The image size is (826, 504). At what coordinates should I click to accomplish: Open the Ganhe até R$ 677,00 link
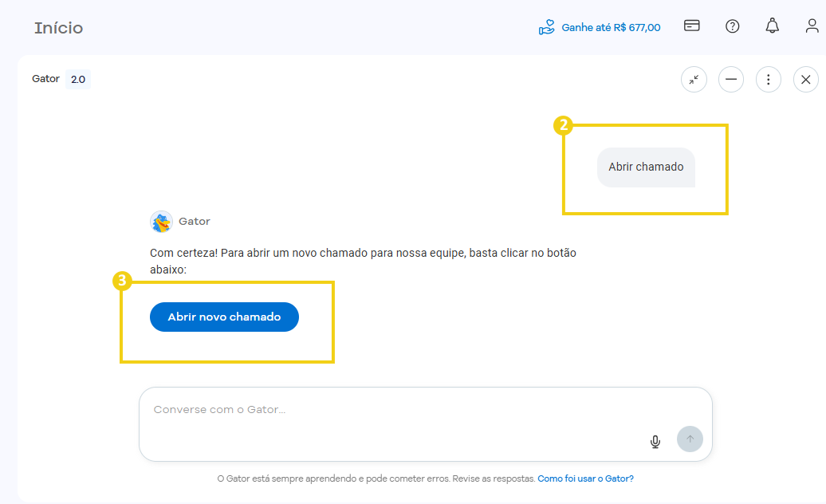click(x=611, y=27)
